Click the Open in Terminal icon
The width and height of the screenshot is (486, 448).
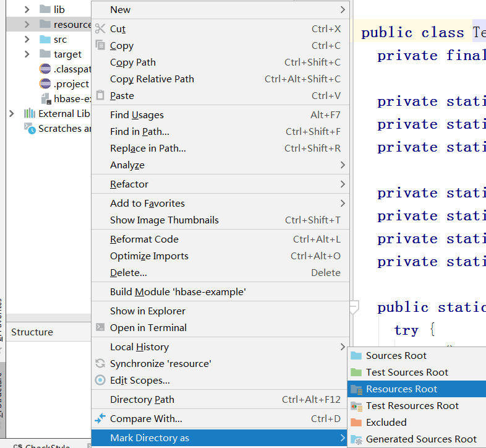pyautogui.click(x=100, y=327)
